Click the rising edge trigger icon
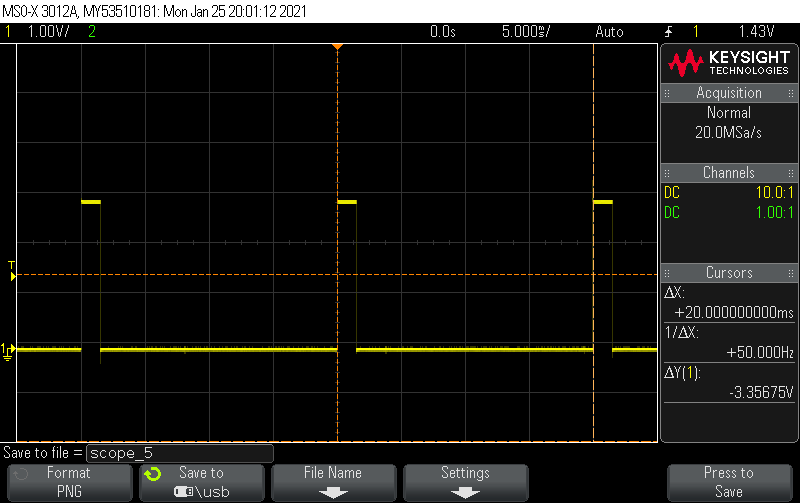800x503 pixels. pos(668,32)
